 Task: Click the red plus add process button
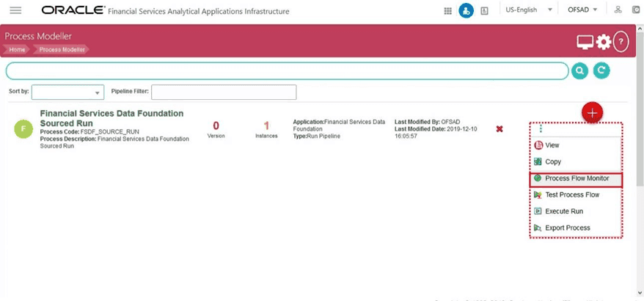592,113
